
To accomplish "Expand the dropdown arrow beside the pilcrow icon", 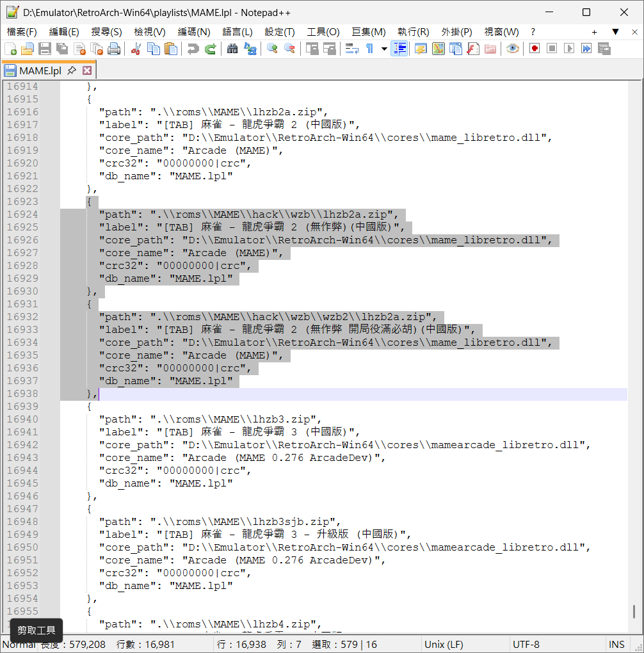I will (384, 49).
